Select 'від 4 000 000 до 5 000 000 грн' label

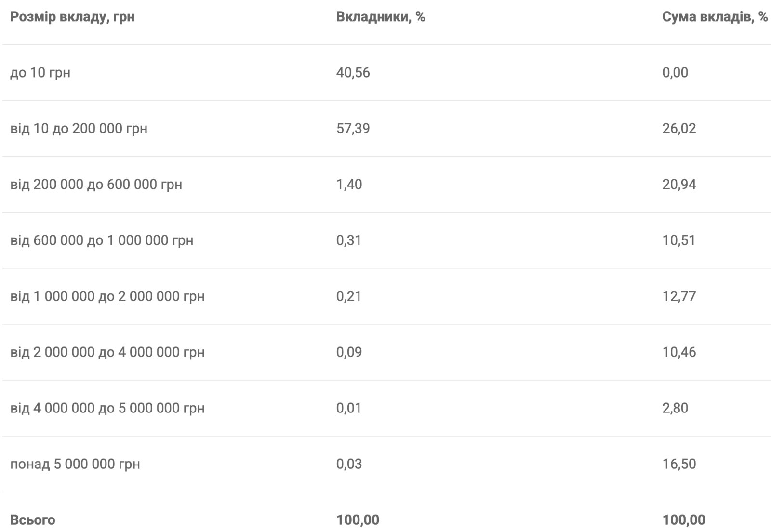tap(107, 408)
